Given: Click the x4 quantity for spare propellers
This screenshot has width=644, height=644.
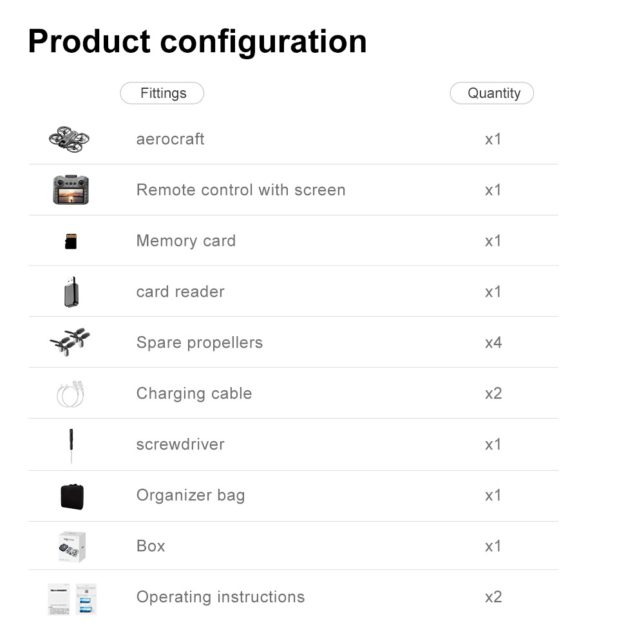Looking at the screenshot, I should (493, 343).
